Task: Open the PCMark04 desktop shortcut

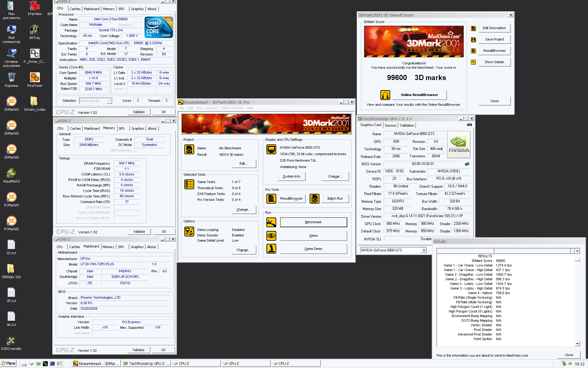Action: click(11, 199)
